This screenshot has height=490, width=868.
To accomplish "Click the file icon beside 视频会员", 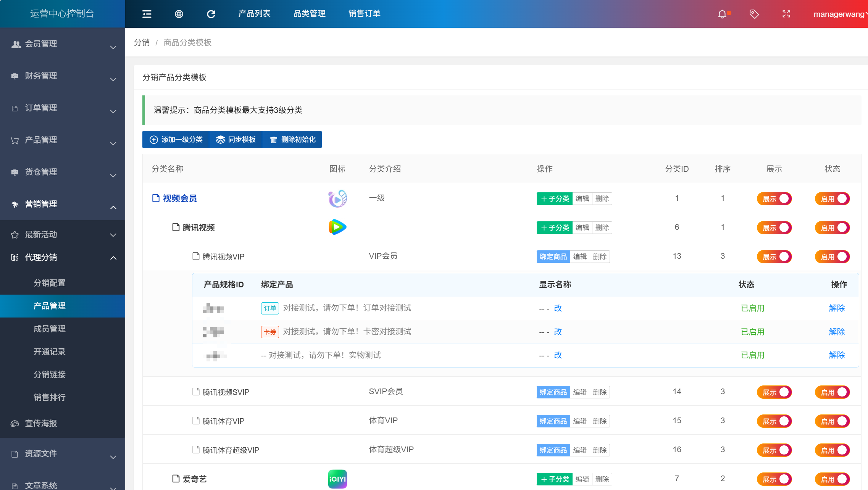I will click(x=156, y=198).
